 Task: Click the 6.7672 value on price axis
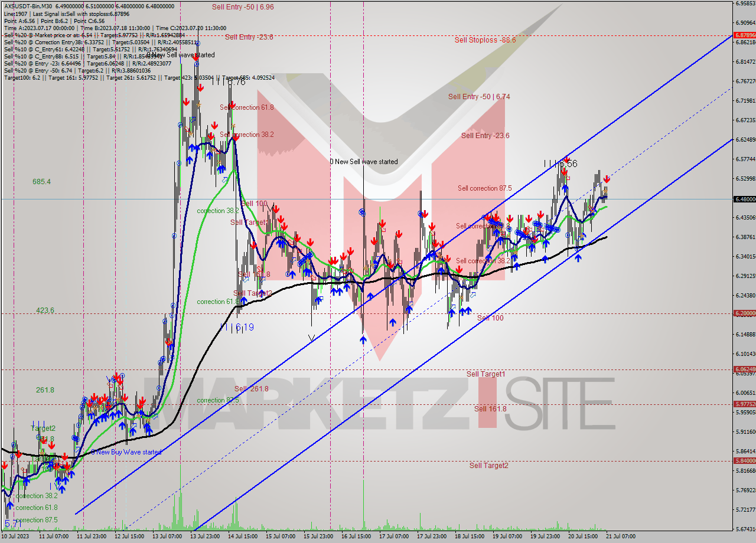pos(745,81)
